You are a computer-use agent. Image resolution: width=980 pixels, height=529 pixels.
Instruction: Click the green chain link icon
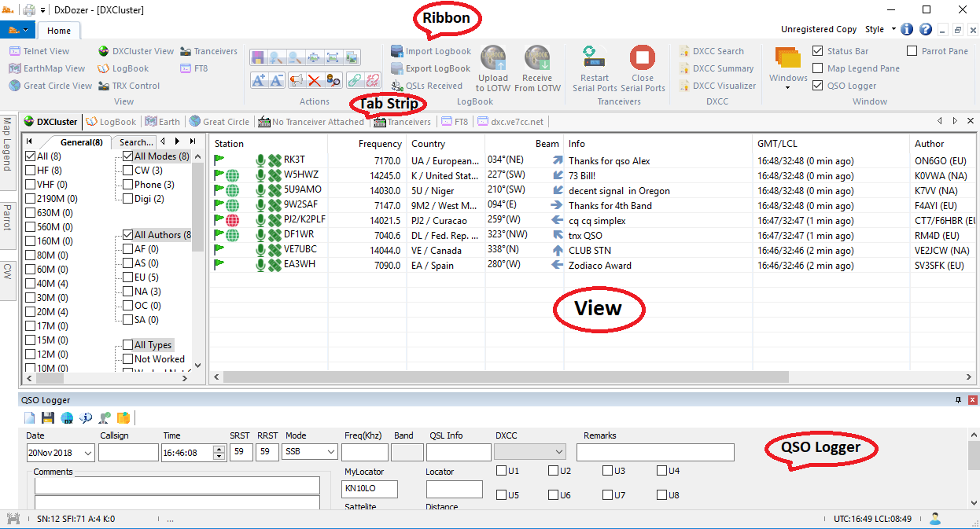pos(355,79)
